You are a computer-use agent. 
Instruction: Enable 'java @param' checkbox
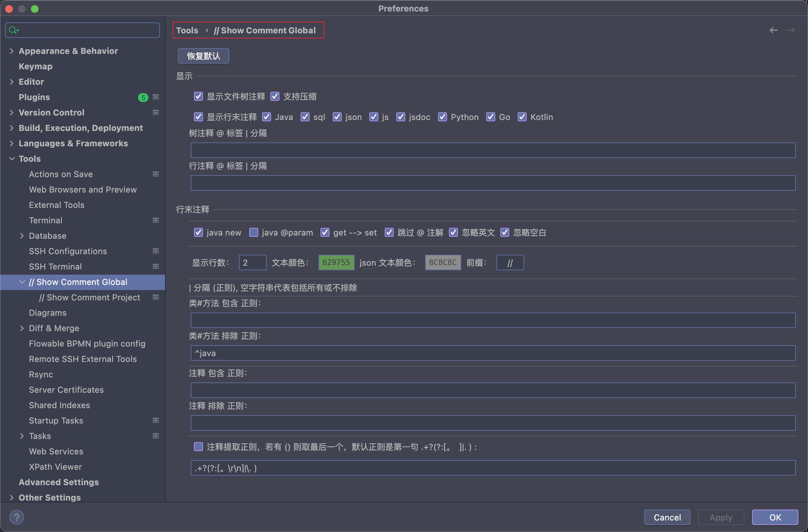pos(252,232)
